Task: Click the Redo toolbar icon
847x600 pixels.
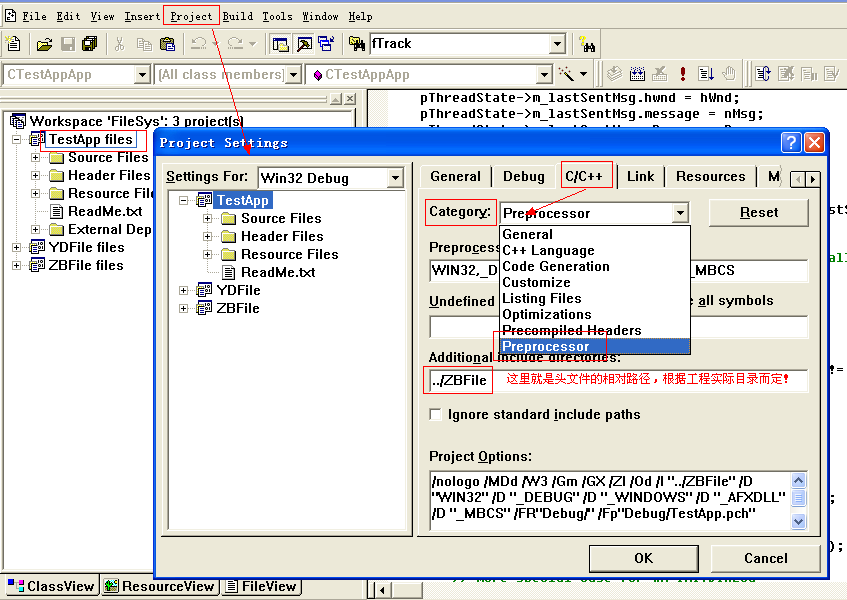Action: (x=236, y=44)
